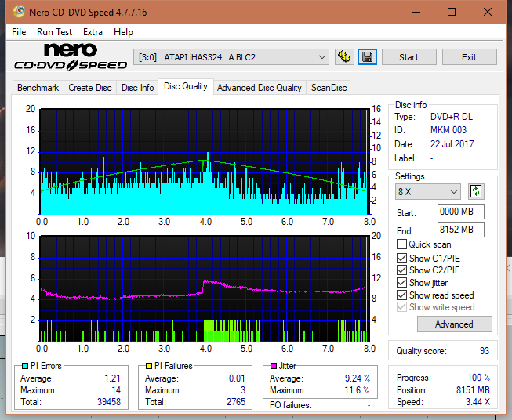Close the Nero CD-DVD Speed window
Image resolution: width=512 pixels, height=420 pixels.
click(488, 12)
